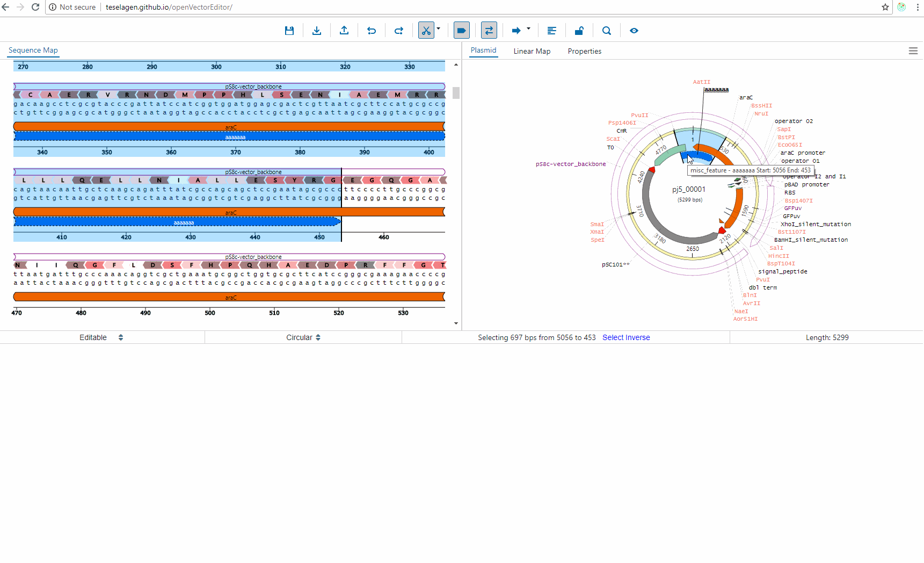This screenshot has height=563, width=924.
Task: Click the Save floppy disk icon
Action: (x=289, y=31)
